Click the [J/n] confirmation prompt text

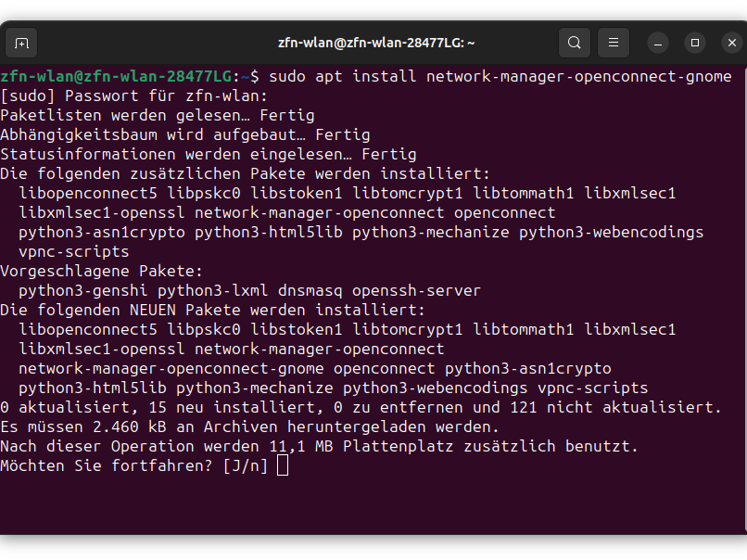coord(246,466)
